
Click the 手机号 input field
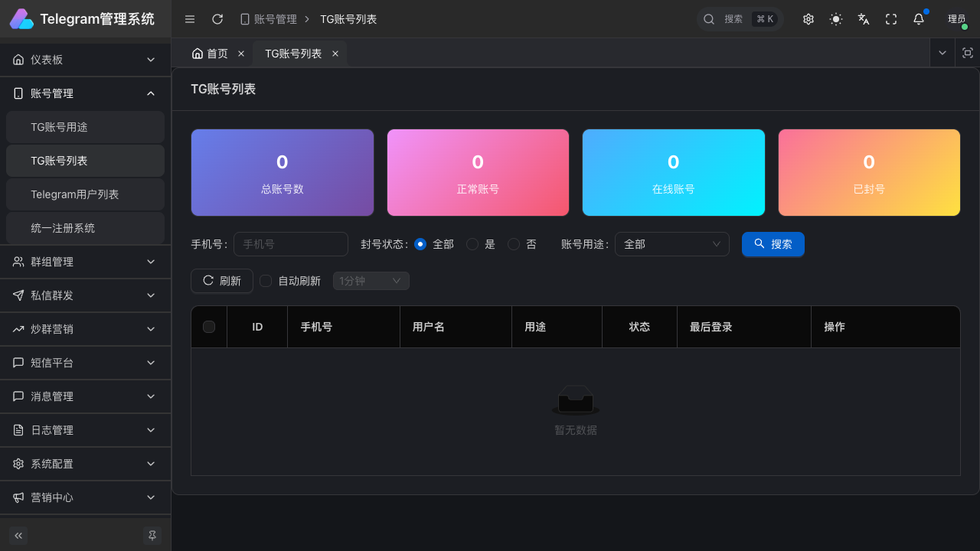point(290,244)
